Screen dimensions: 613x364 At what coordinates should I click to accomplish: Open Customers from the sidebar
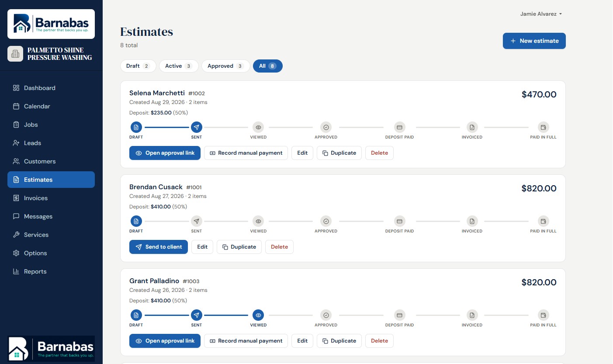51,161
